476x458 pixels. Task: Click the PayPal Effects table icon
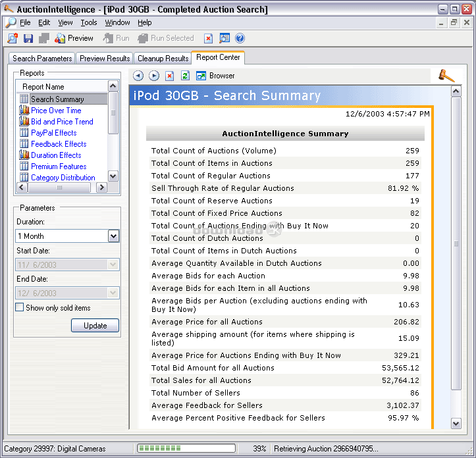click(x=24, y=133)
